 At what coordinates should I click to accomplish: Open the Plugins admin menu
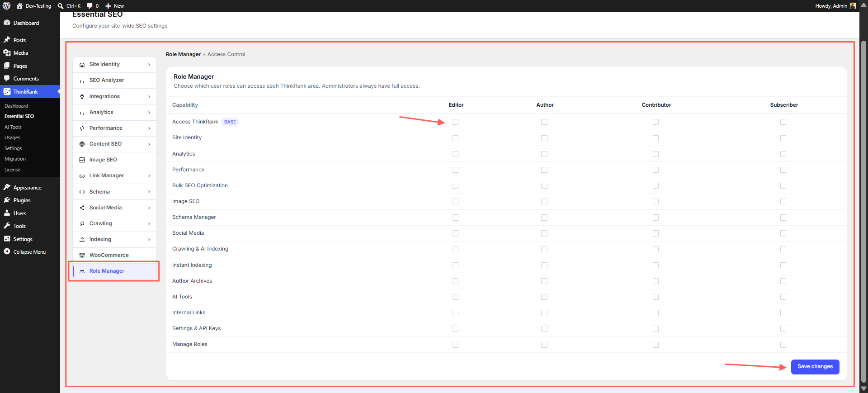[x=30, y=200]
